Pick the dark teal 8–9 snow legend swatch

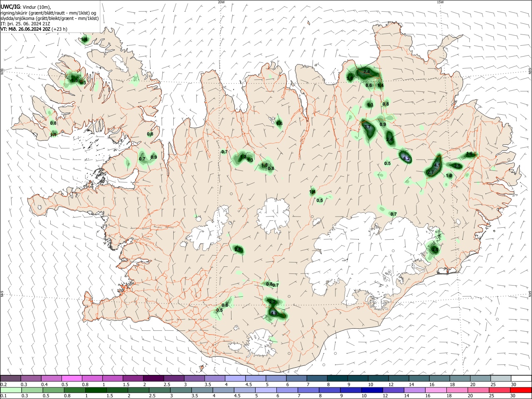(337, 378)
